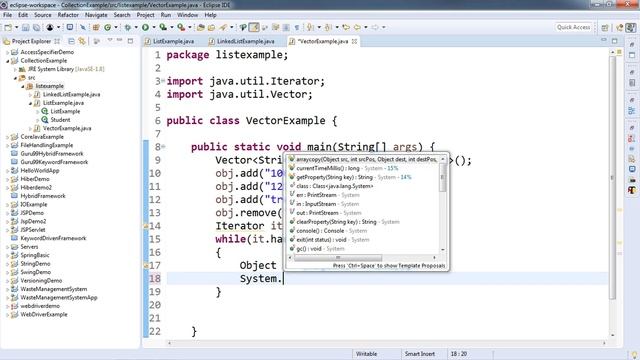Switch to ListExample.java editor tab
640x360 pixels.
(173, 41)
